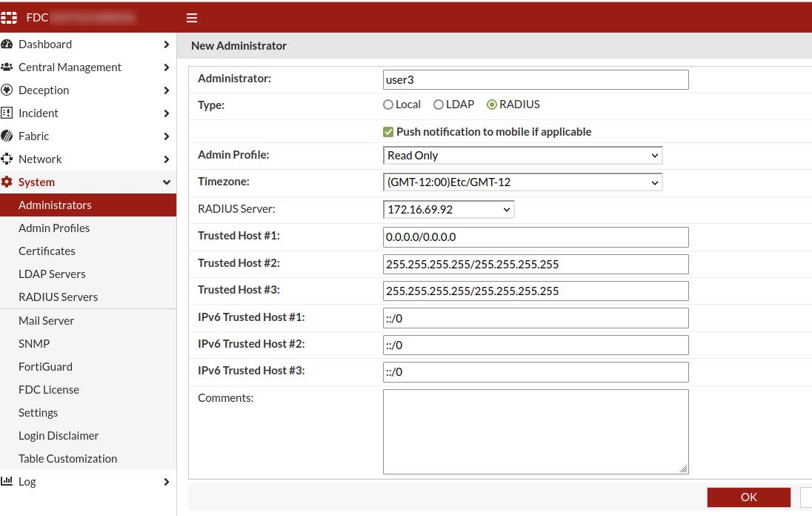Click the Log chart icon
Image resolution: width=812 pixels, height=516 pixels.
point(7,482)
